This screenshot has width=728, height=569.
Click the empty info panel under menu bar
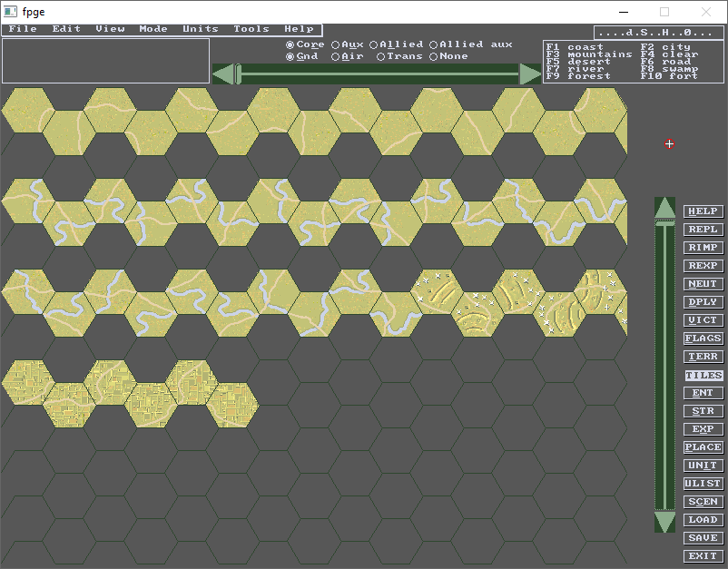(x=106, y=61)
